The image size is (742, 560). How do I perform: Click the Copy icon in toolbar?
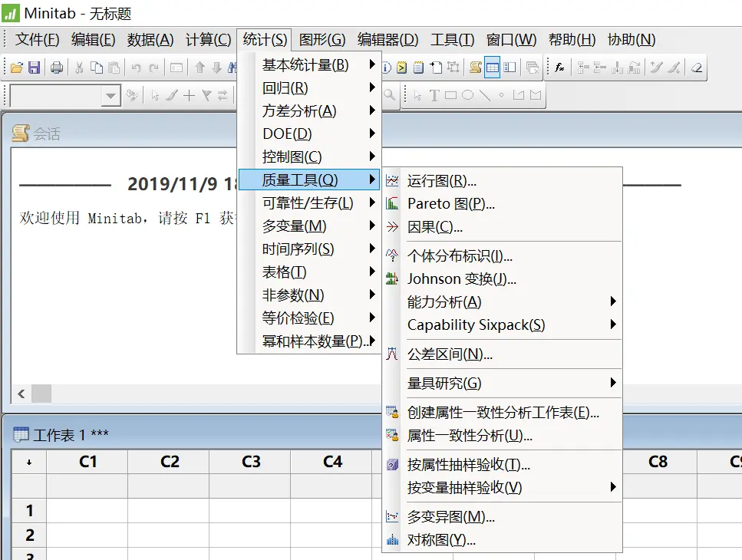pyautogui.click(x=97, y=68)
